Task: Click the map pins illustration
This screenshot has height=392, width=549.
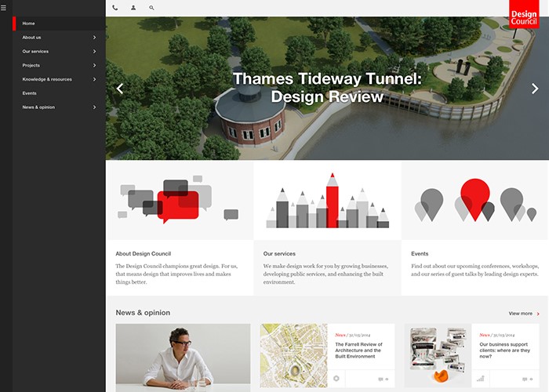Action: [475, 200]
